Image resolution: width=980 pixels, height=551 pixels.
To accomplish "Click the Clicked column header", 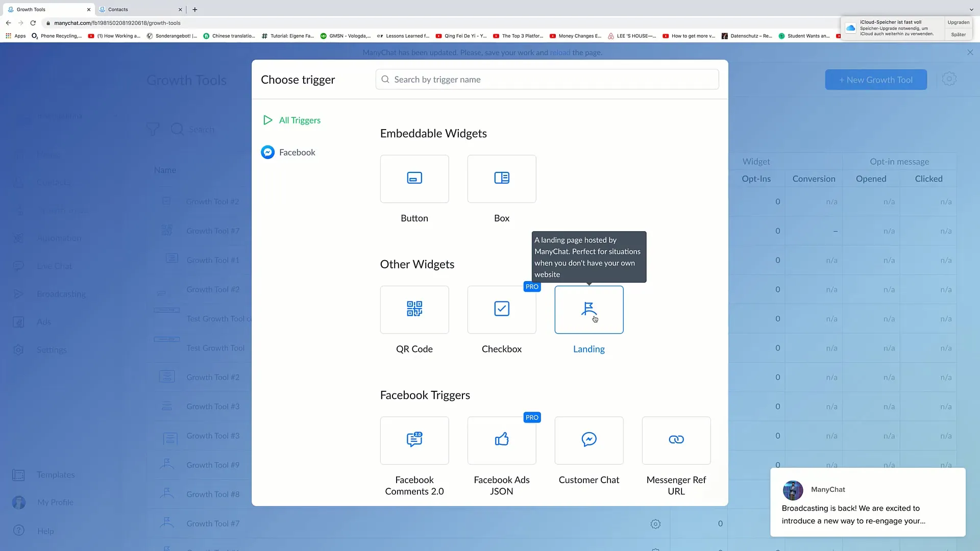I will click(x=928, y=179).
